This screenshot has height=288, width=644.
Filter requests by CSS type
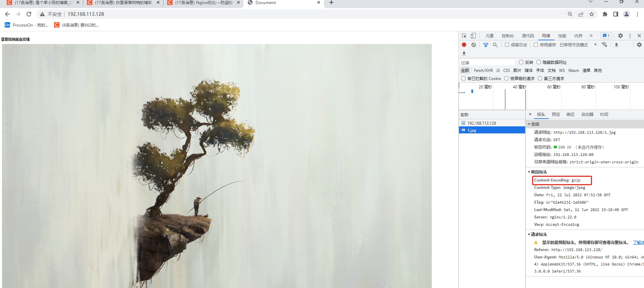coord(506,71)
